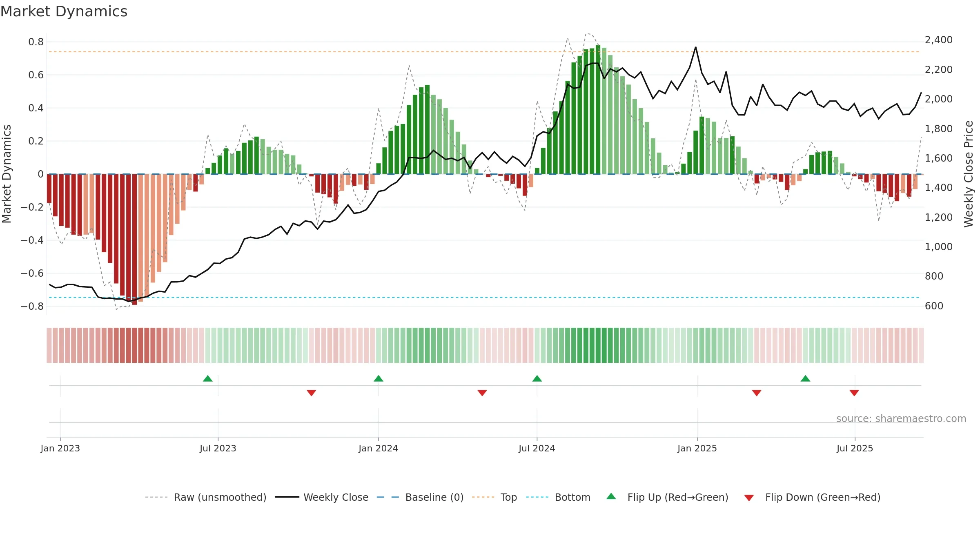Click the −0.8 tick on the left axis
The height and width of the screenshot is (551, 980).
click(x=32, y=307)
